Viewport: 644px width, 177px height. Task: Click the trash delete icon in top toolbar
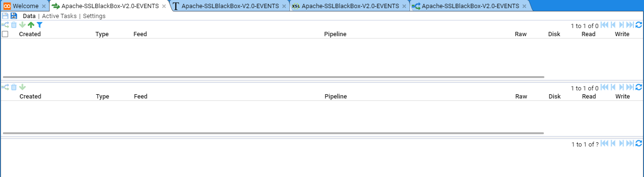pos(14,25)
